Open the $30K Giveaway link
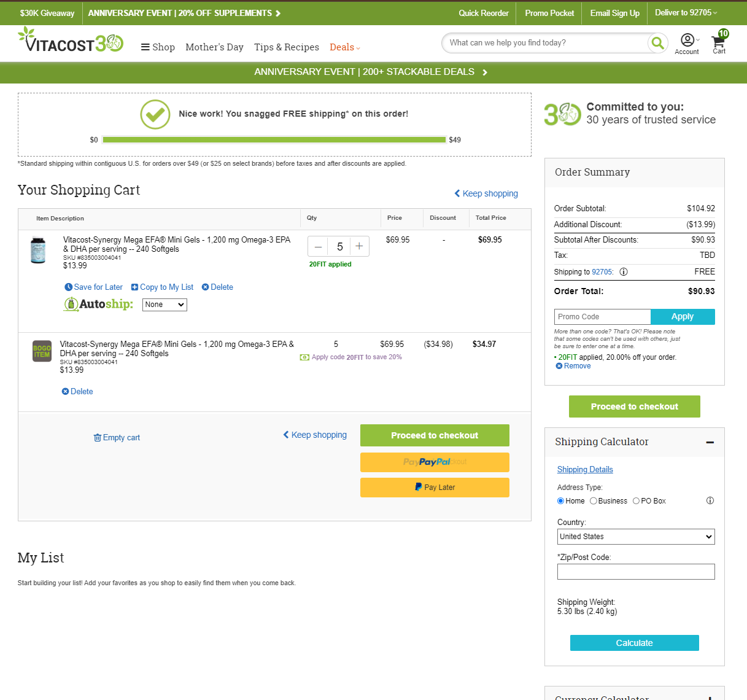 (x=47, y=13)
